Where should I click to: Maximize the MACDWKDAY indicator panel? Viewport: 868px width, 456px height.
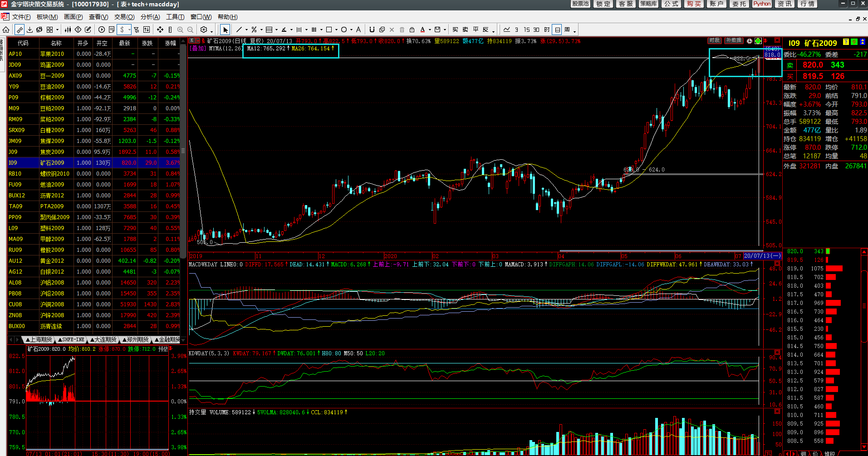tap(777, 264)
